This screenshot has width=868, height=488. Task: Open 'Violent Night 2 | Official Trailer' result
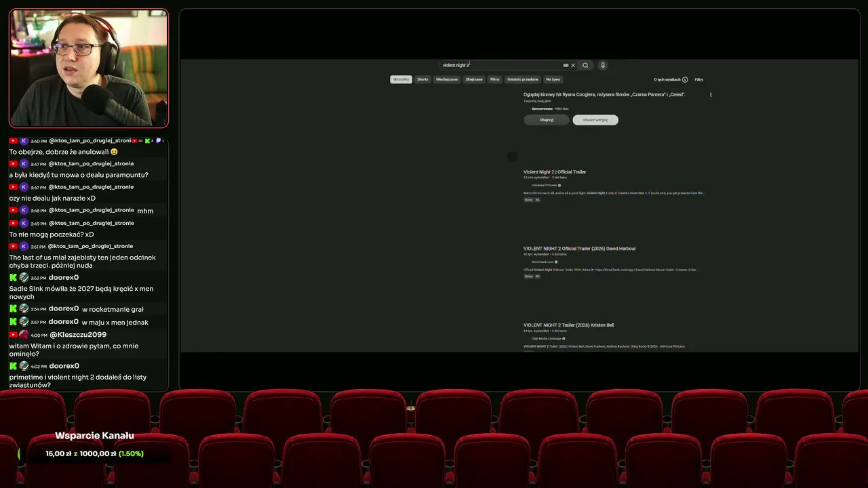point(555,172)
